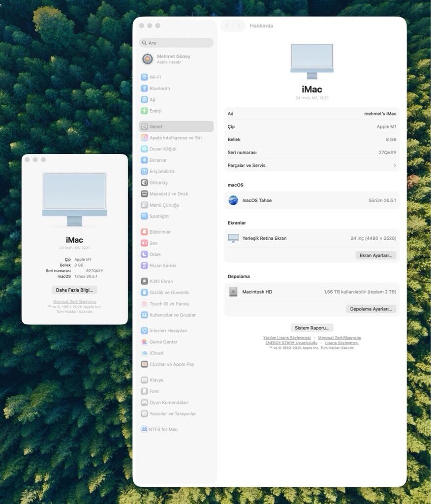The height and width of the screenshot is (504, 431).
Task: Click Daha Fazla Bilgi in small window
Action: click(75, 290)
